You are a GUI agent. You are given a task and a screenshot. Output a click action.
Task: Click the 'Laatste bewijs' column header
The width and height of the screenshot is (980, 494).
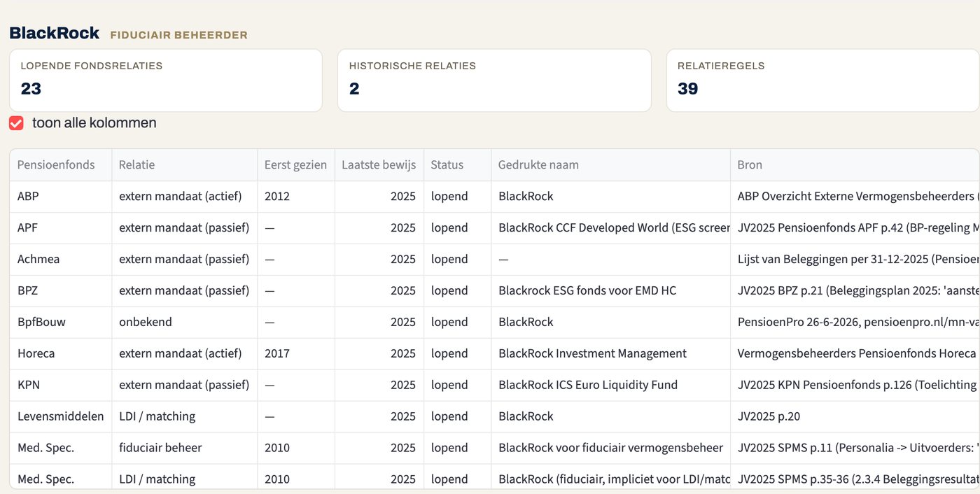[x=379, y=165]
